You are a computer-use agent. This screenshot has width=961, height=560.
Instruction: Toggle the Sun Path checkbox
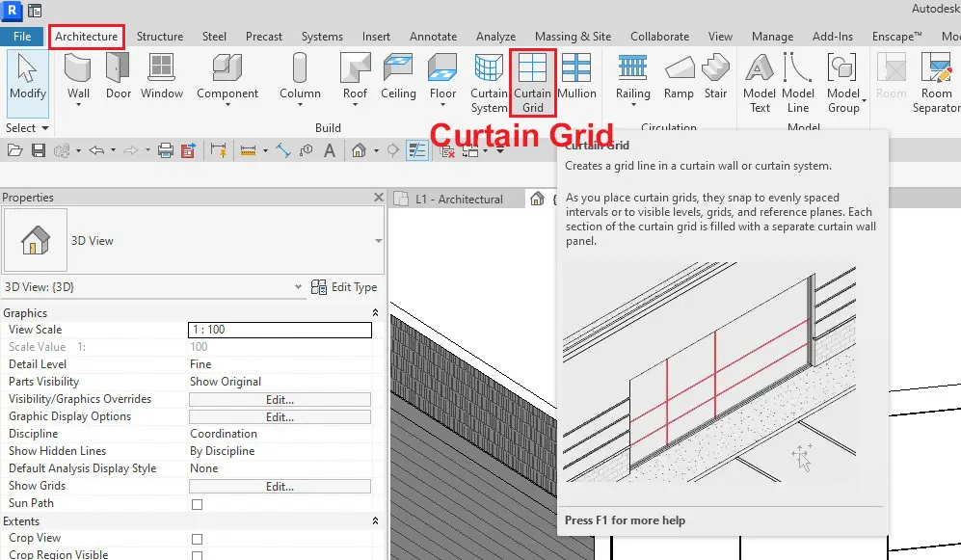(197, 504)
